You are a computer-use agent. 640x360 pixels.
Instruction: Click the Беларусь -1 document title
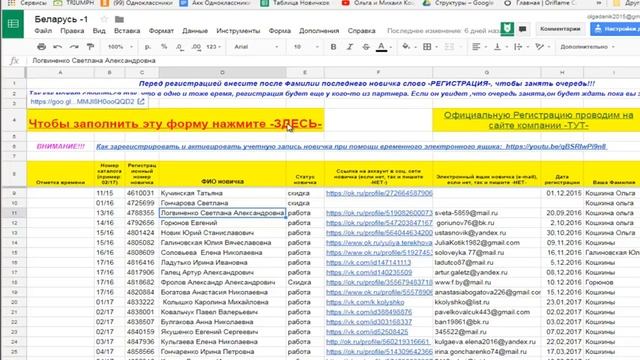61,19
